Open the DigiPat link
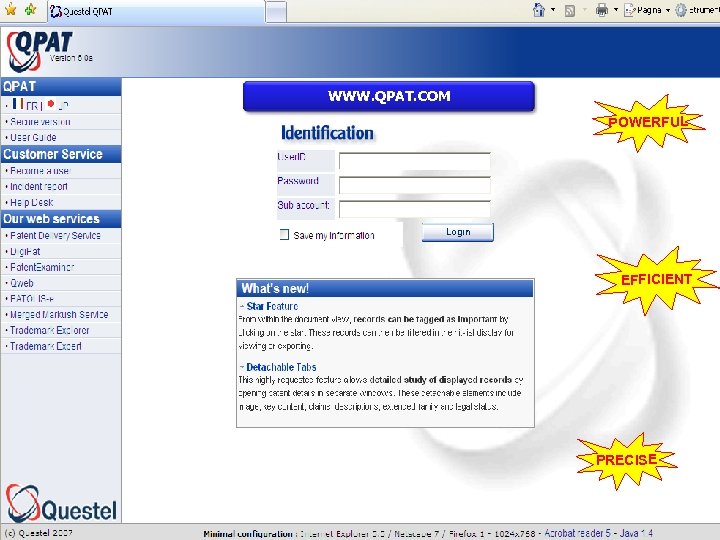720x540 pixels. pos(25,252)
